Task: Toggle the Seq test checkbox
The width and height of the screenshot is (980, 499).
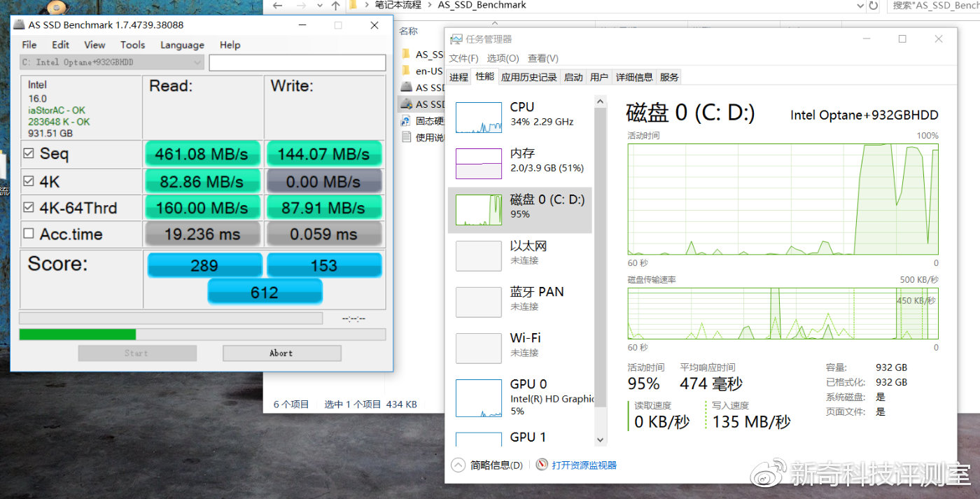Action: pos(29,153)
